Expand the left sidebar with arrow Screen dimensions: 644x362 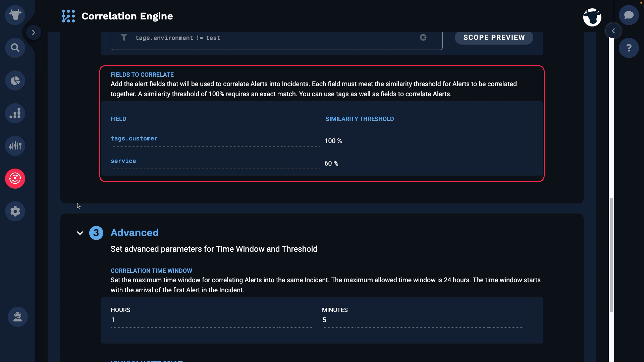tap(34, 33)
